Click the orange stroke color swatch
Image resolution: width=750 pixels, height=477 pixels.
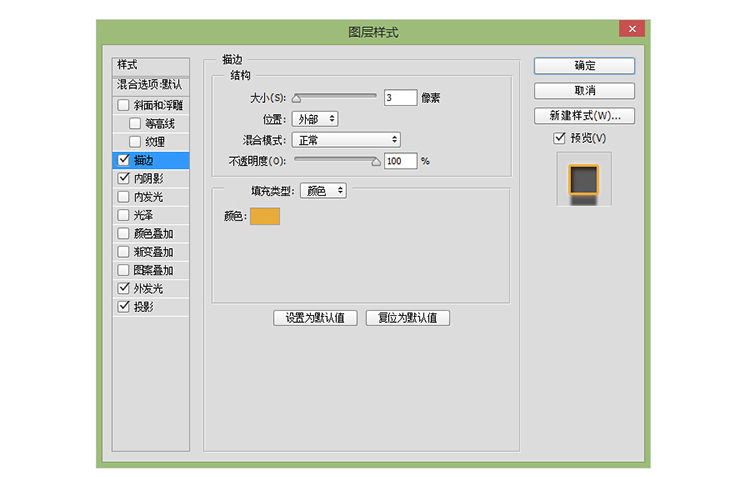click(265, 216)
